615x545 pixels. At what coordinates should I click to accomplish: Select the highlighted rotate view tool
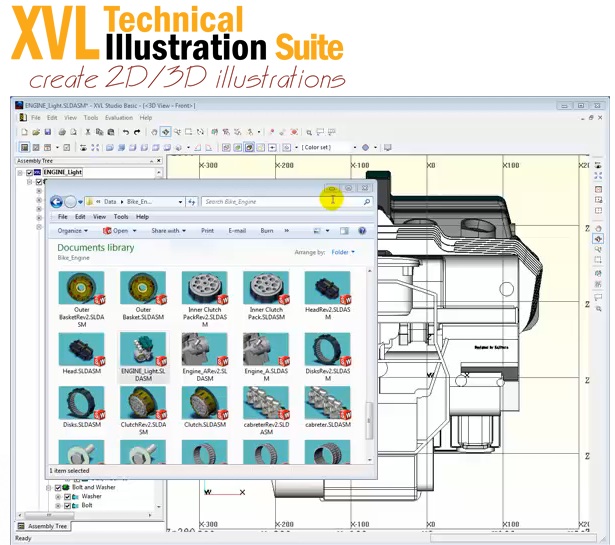[166, 133]
